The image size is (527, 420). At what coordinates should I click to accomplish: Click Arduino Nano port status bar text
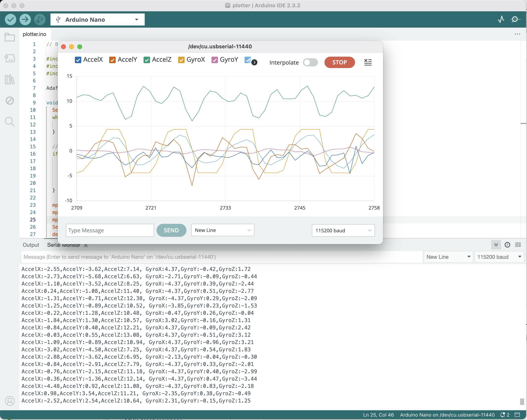coord(447,415)
